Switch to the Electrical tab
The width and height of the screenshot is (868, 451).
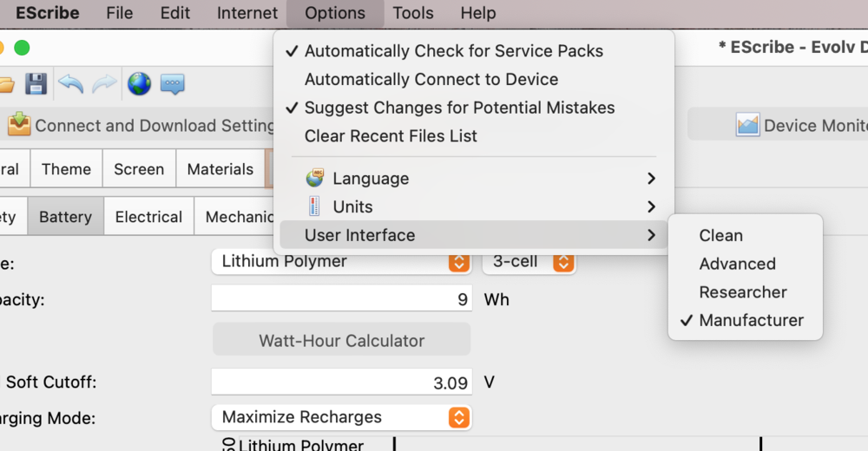pyautogui.click(x=148, y=217)
